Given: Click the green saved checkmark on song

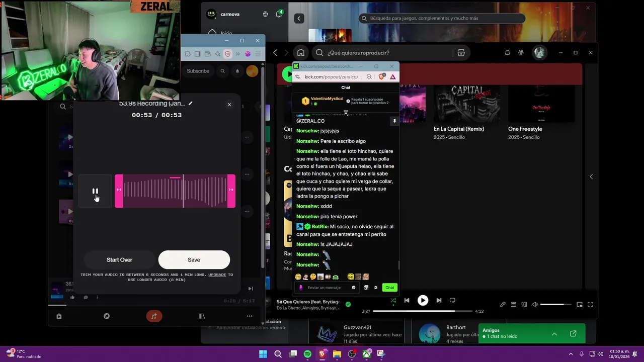Looking at the screenshot, I should point(348,304).
